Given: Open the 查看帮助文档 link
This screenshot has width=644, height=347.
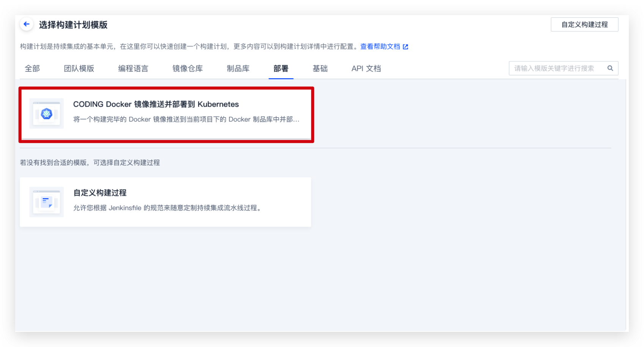Looking at the screenshot, I should coord(380,46).
